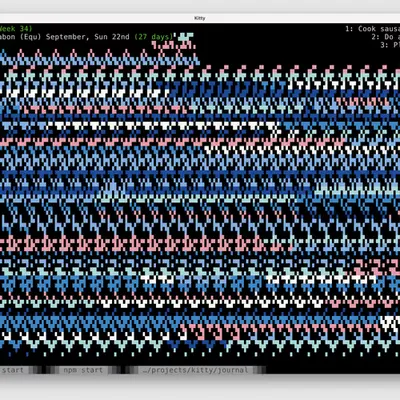The image size is (400, 400).
Task: Click the divider blocks after the 'start' tab
Action: pyautogui.click(x=43, y=370)
